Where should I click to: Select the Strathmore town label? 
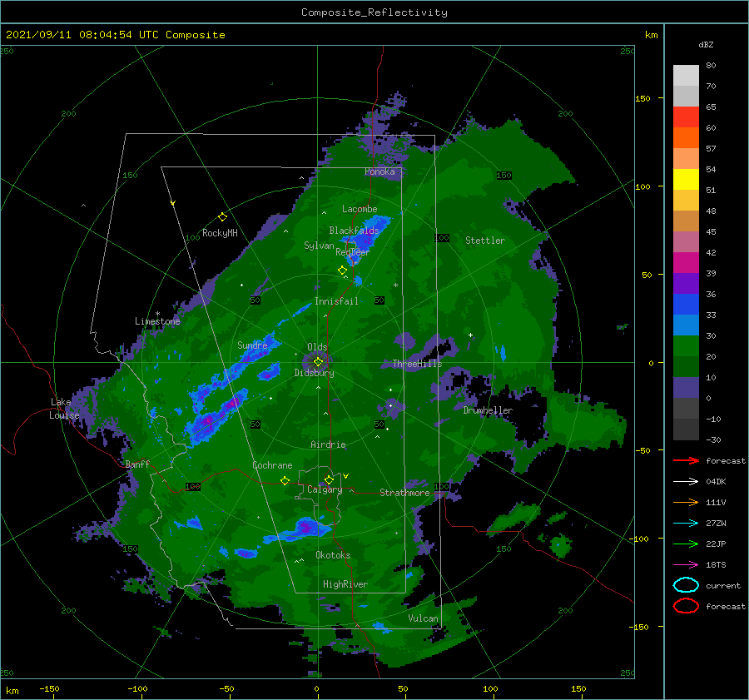(404, 493)
